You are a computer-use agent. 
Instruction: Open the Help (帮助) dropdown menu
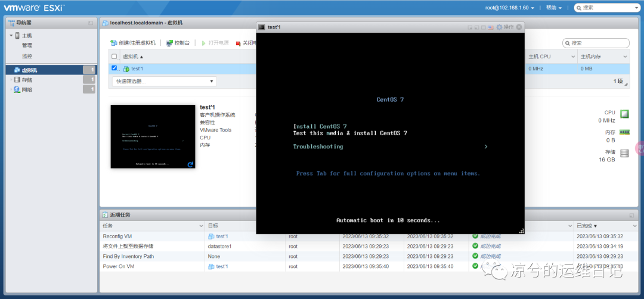554,8
